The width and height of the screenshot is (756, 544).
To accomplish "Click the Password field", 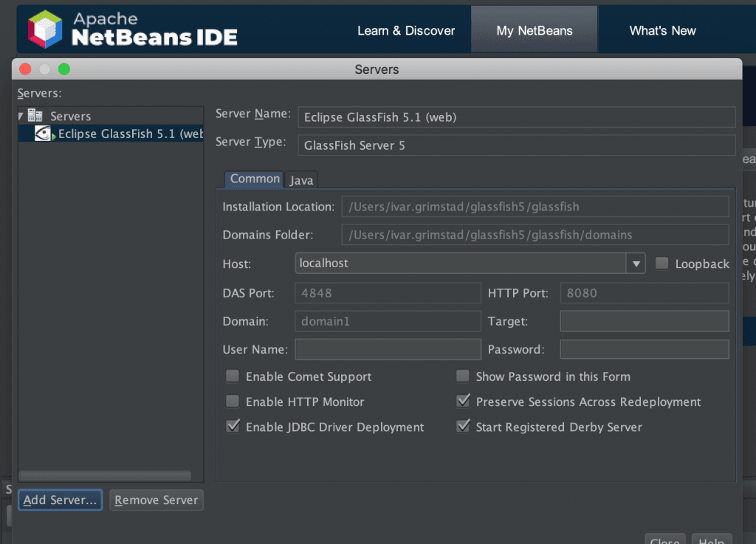I will [644, 349].
